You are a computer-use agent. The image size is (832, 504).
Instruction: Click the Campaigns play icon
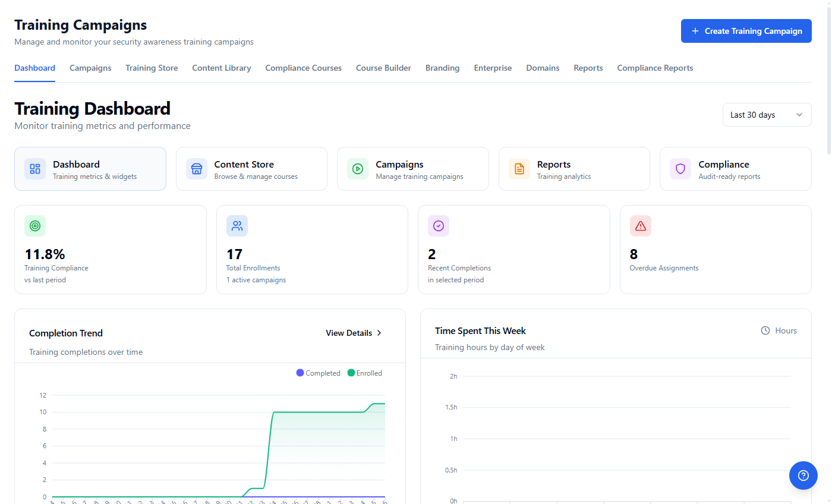click(x=357, y=169)
